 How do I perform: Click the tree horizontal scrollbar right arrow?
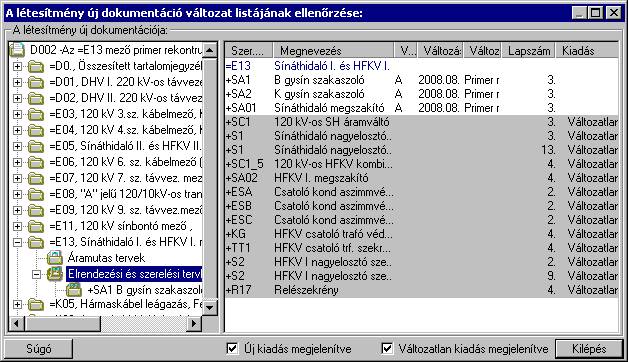point(194,323)
